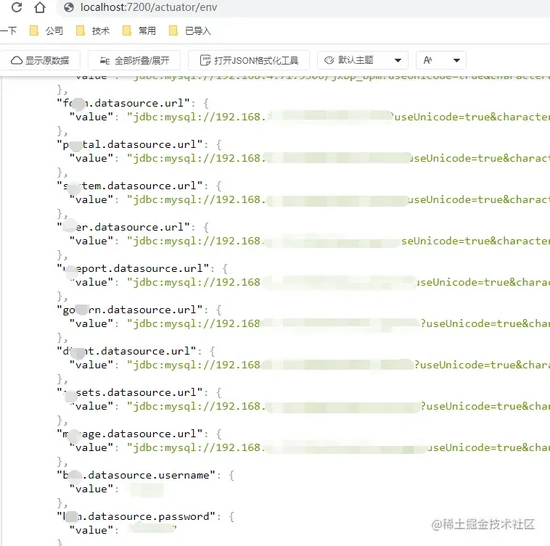The image size is (550, 546).
Task: Select the system datasource.url key text
Action: (x=130, y=186)
